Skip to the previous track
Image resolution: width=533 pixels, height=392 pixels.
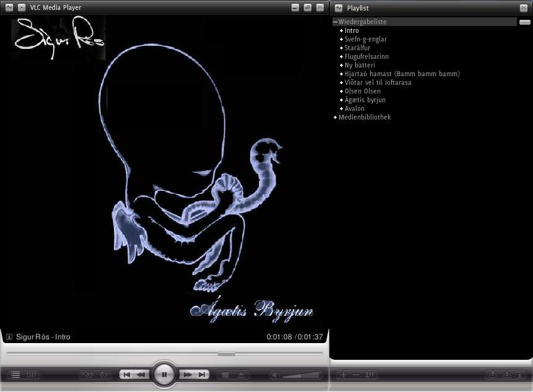(x=127, y=375)
